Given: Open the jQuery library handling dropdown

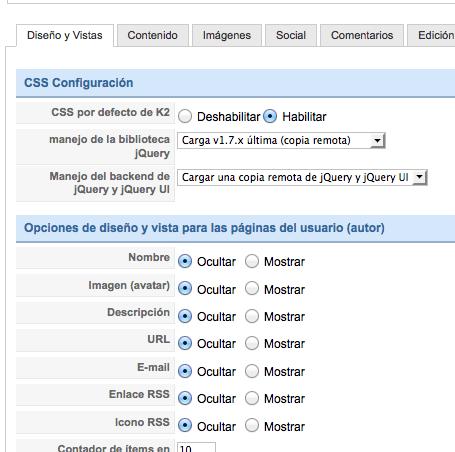Looking at the screenshot, I should (281, 140).
